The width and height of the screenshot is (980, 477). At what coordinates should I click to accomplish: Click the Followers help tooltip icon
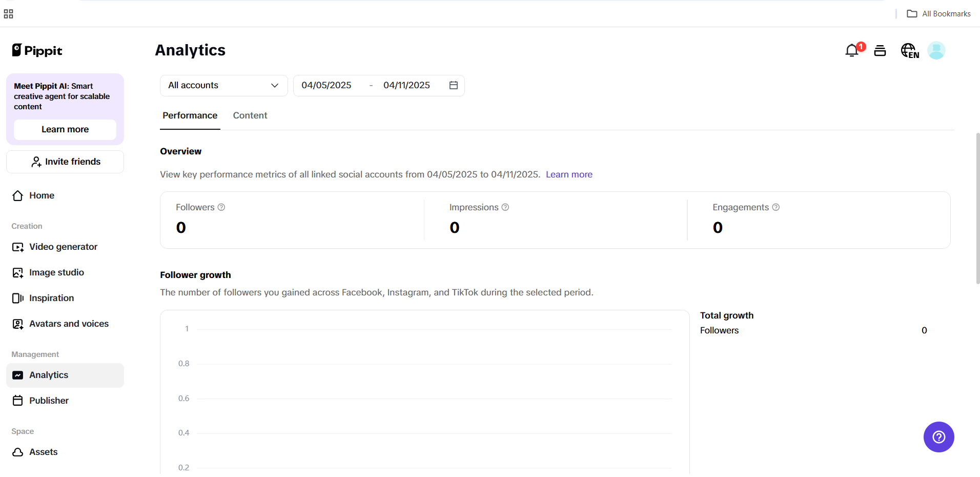221,207
